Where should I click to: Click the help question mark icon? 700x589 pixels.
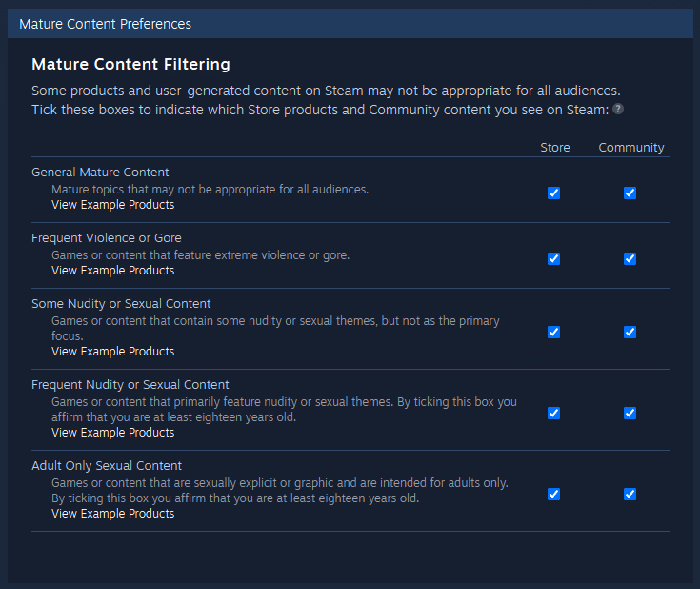coord(618,109)
